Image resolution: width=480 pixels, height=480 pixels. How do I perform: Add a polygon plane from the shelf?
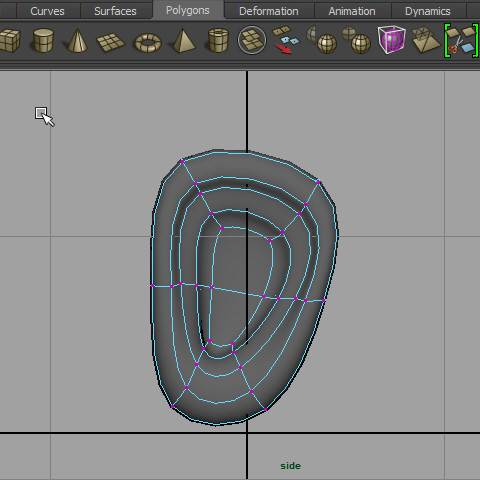click(x=111, y=42)
